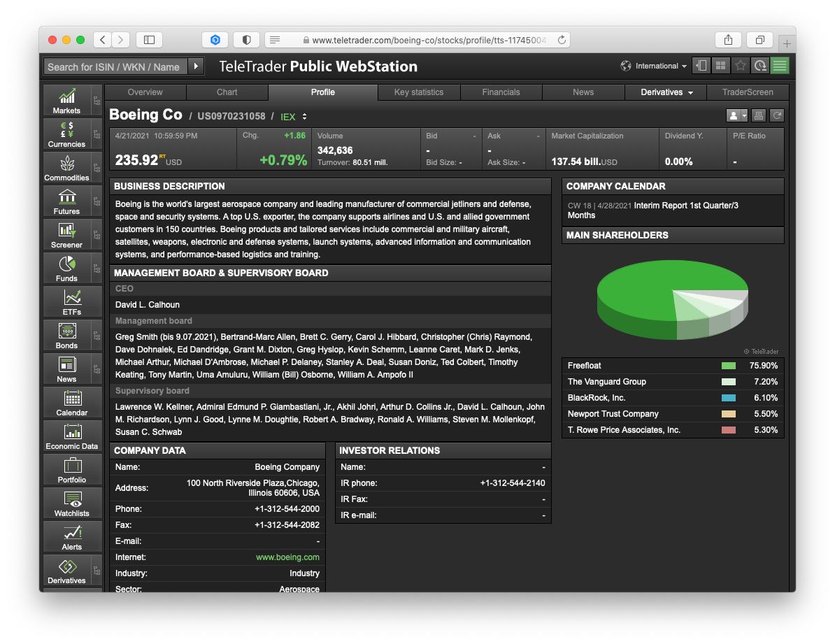The width and height of the screenshot is (835, 644).
Task: Open a new Safari tab
Action: click(787, 43)
